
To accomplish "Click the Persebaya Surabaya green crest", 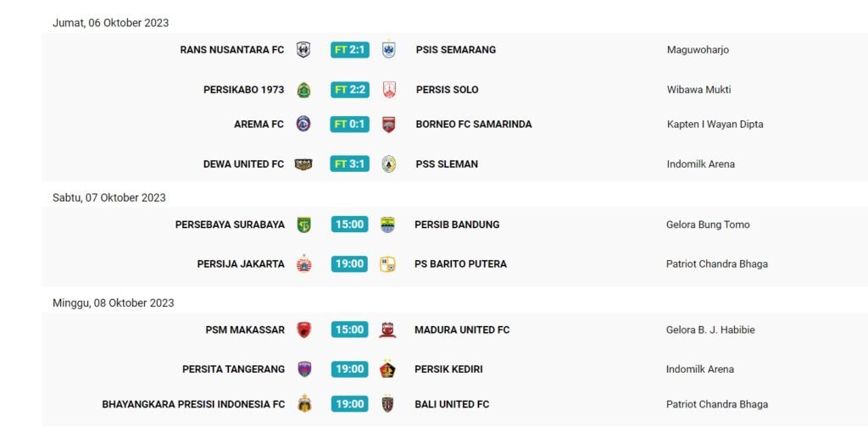I will click(x=303, y=225).
